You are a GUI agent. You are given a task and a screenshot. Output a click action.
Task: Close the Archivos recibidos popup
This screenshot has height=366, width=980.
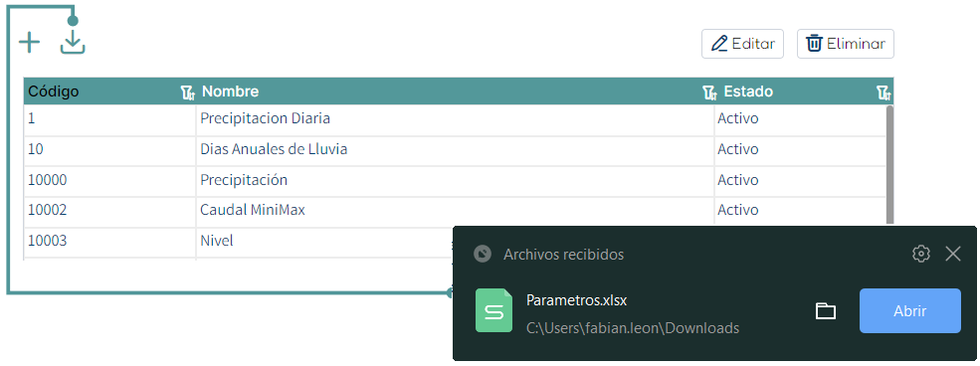point(952,254)
